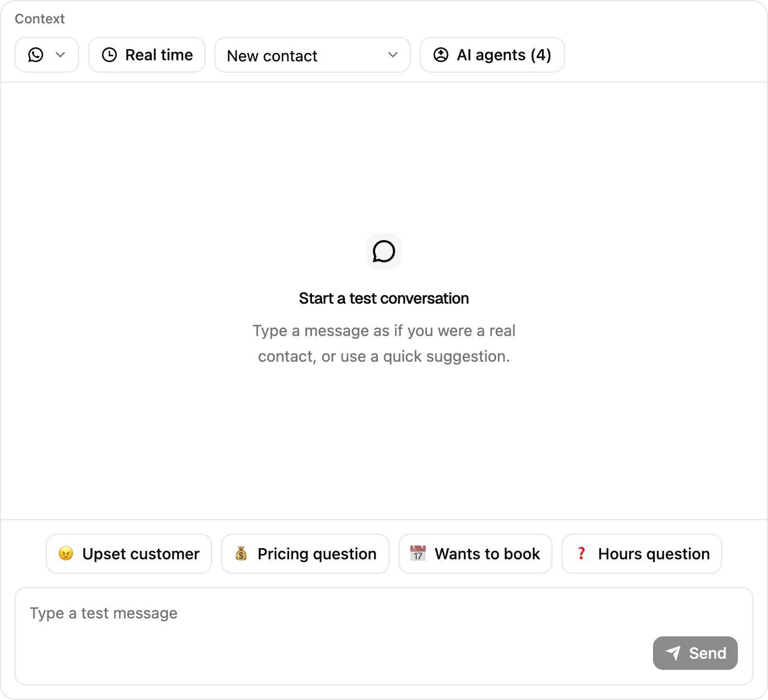
Task: Pick the Wants to book suggestion
Action: (x=476, y=554)
